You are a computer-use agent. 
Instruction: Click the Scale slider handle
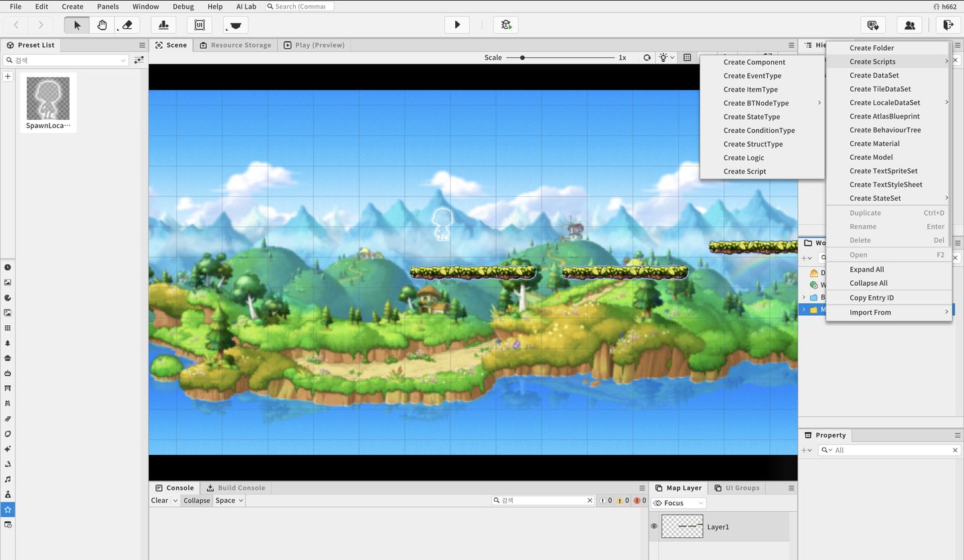(x=522, y=58)
